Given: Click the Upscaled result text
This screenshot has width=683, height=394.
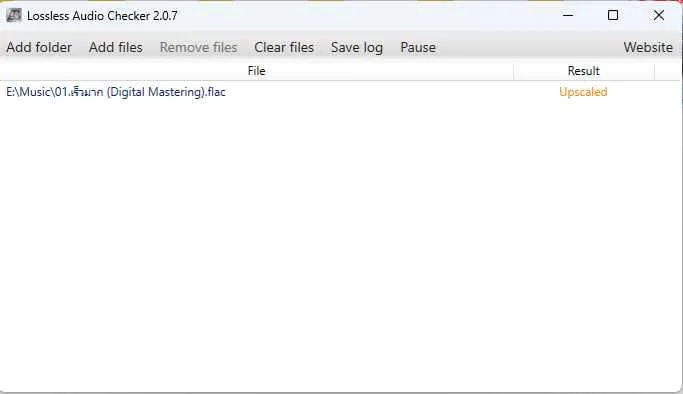Looking at the screenshot, I should pos(583,92).
